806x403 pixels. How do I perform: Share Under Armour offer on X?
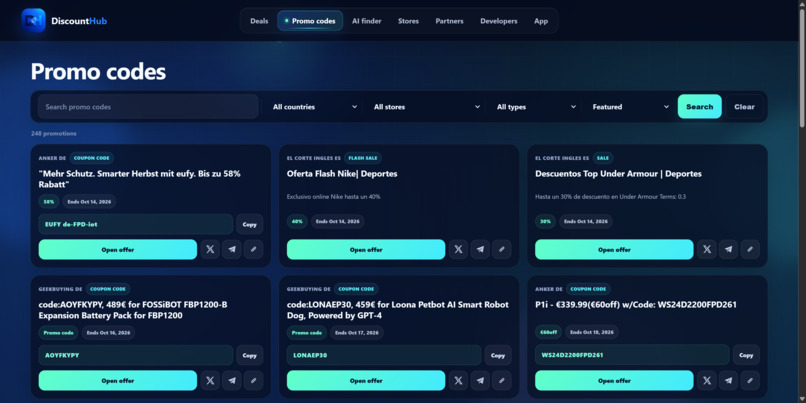[x=707, y=249]
